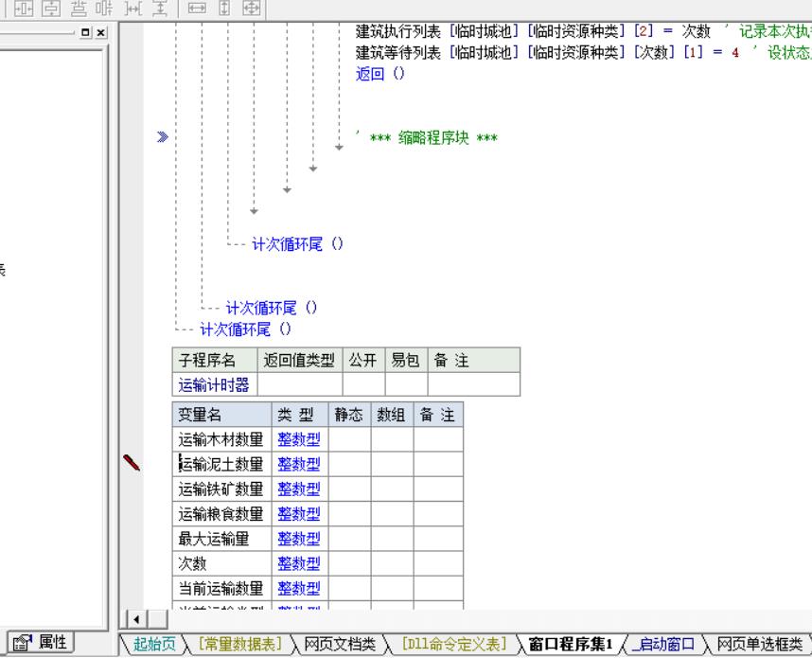812x658 pixels.
Task: Click the 返回值类型 cell for 运输计时器
Action: (300, 384)
